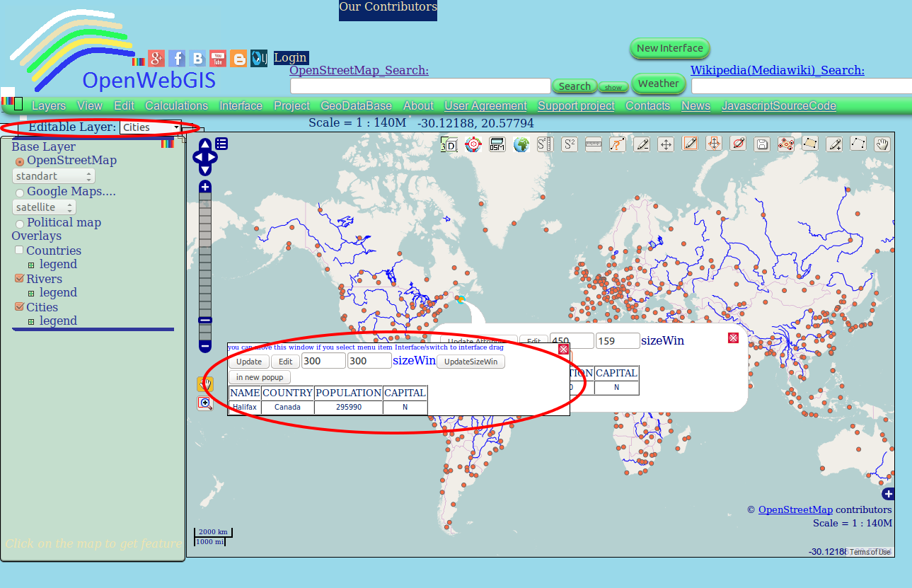
Task: Open the Edit menu
Action: tap(124, 106)
